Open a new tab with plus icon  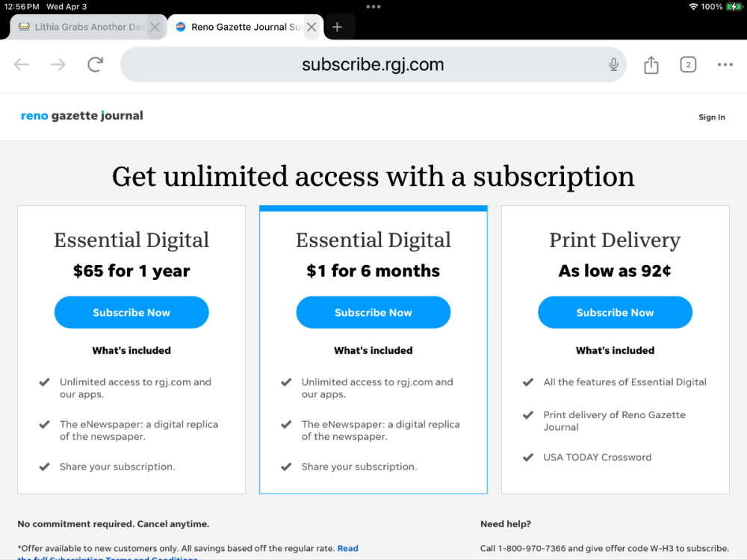pos(337,27)
